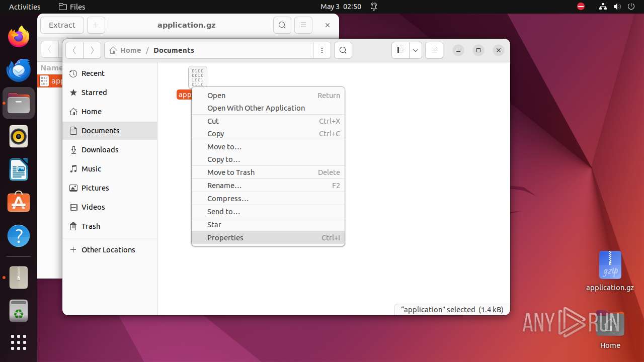The width and height of the screenshot is (644, 362).
Task: Open Archive Manager hamburger menu
Action: pyautogui.click(x=303, y=25)
